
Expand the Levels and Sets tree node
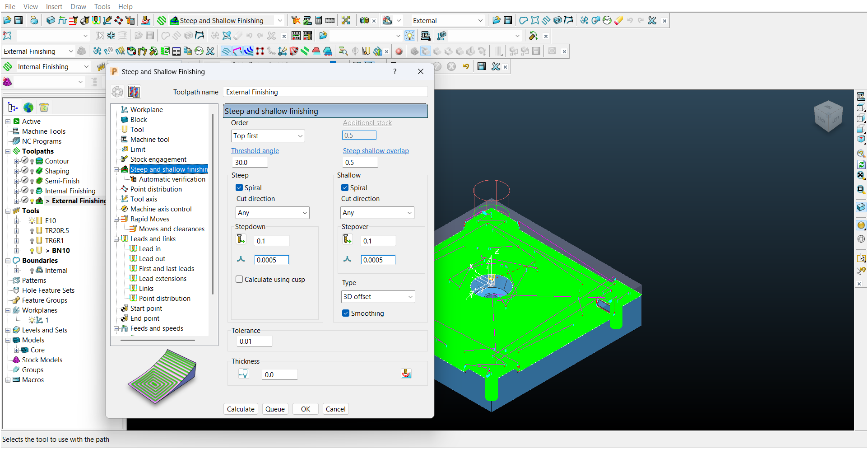pos(8,330)
